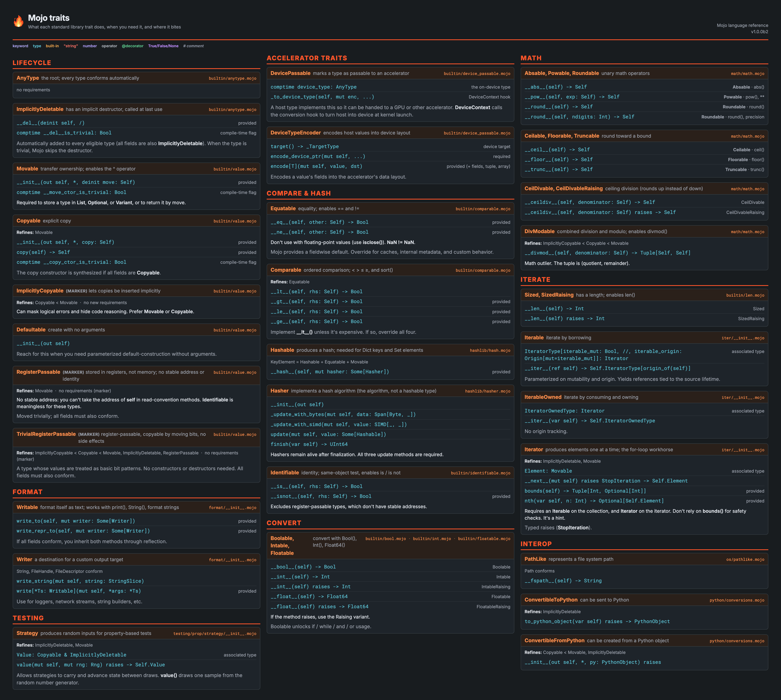Click the FORMAT section heading

[x=28, y=492]
